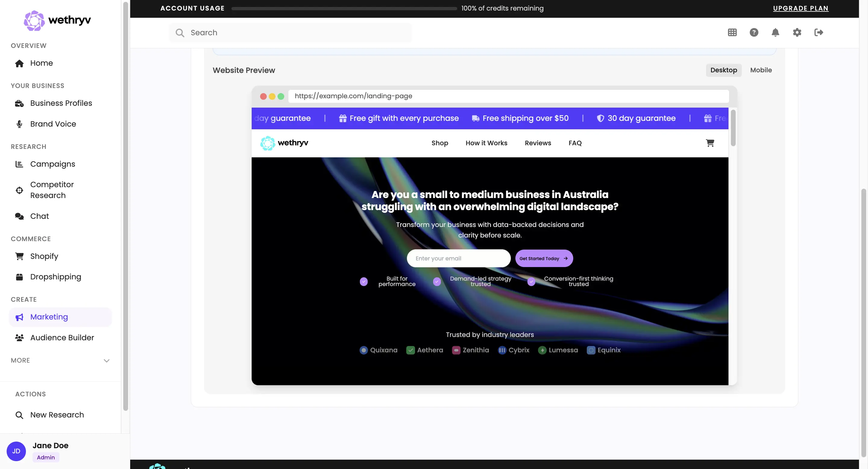Click the help question mark icon
868x469 pixels.
click(x=754, y=32)
